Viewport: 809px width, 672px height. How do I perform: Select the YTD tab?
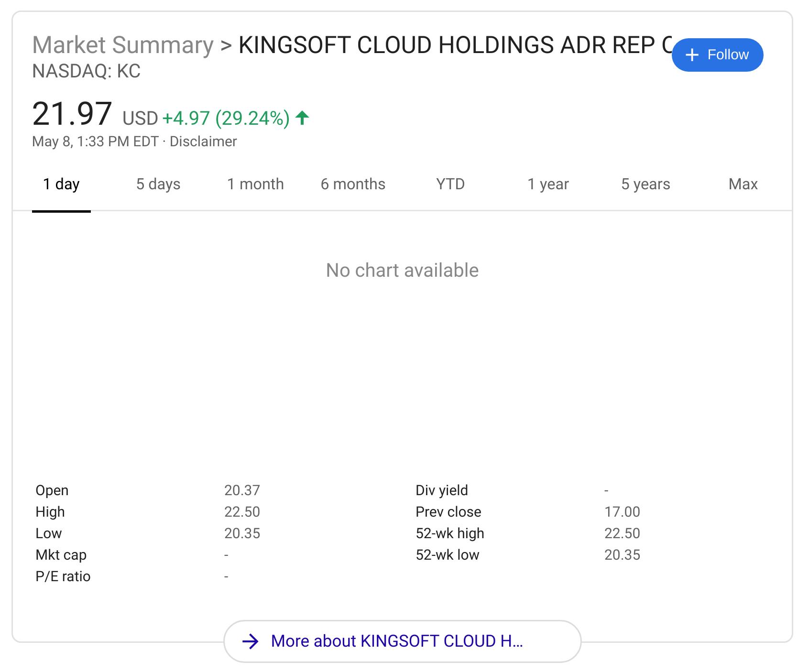tap(450, 184)
